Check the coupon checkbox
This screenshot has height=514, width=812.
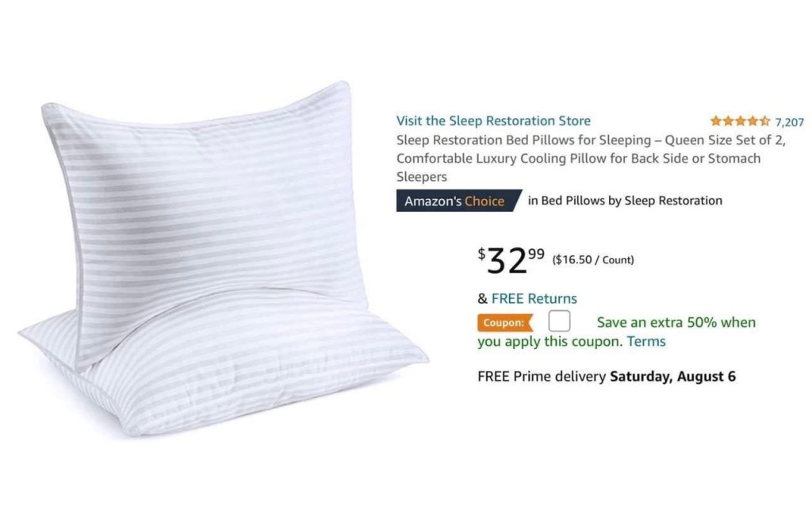(x=559, y=320)
